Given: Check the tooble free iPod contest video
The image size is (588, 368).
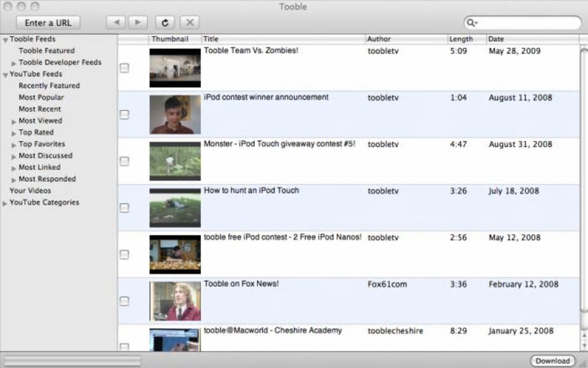Looking at the screenshot, I should click(x=124, y=255).
